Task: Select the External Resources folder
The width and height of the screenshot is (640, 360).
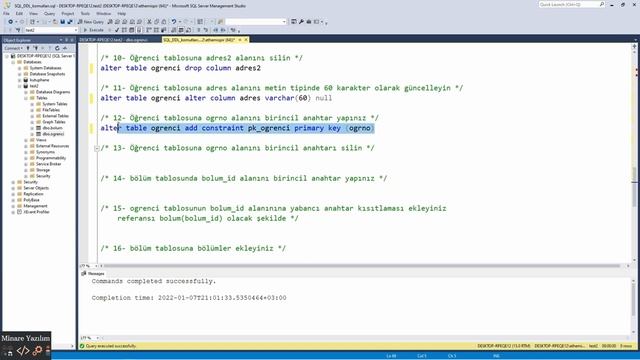Action: pos(52,146)
